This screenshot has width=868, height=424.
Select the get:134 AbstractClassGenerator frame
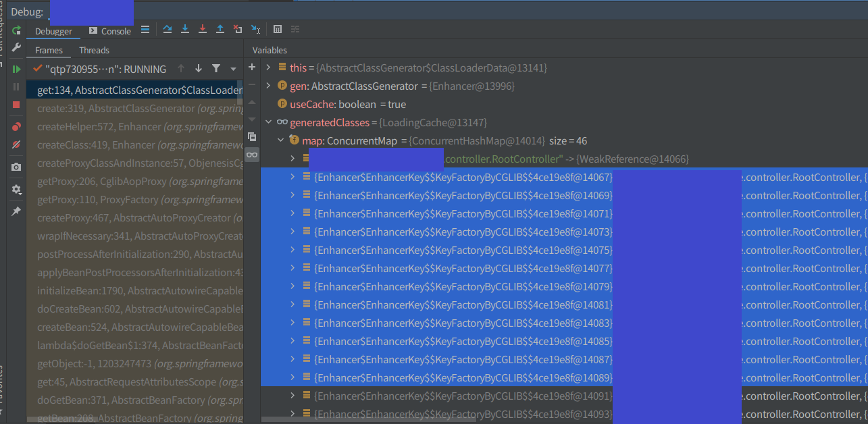(x=134, y=90)
